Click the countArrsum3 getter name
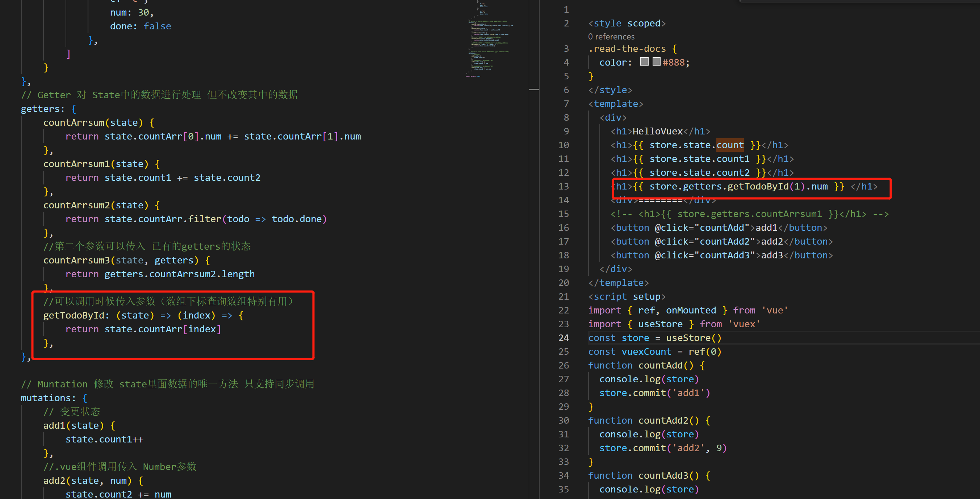Viewport: 980px width, 499px height. coord(76,260)
